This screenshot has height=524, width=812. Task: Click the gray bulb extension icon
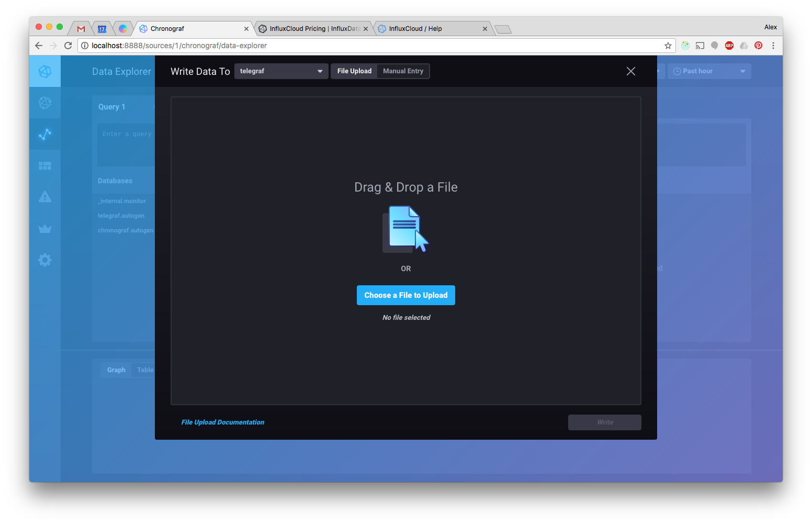tap(715, 46)
